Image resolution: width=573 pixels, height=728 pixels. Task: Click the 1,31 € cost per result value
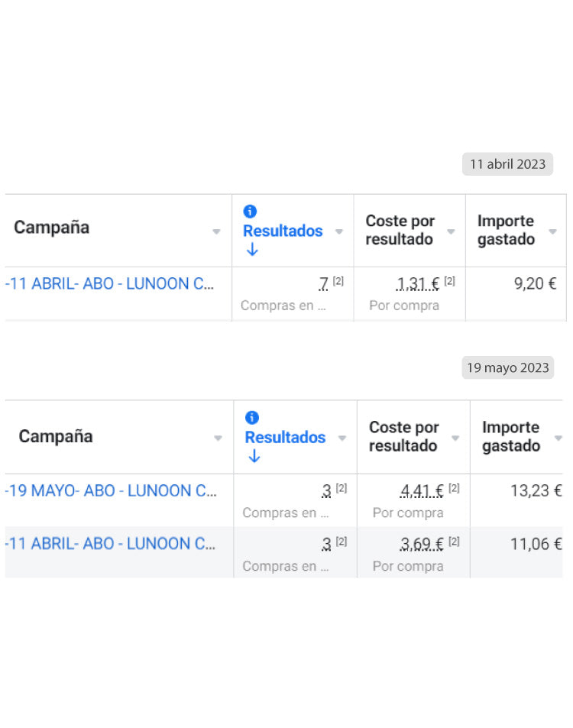pos(417,283)
